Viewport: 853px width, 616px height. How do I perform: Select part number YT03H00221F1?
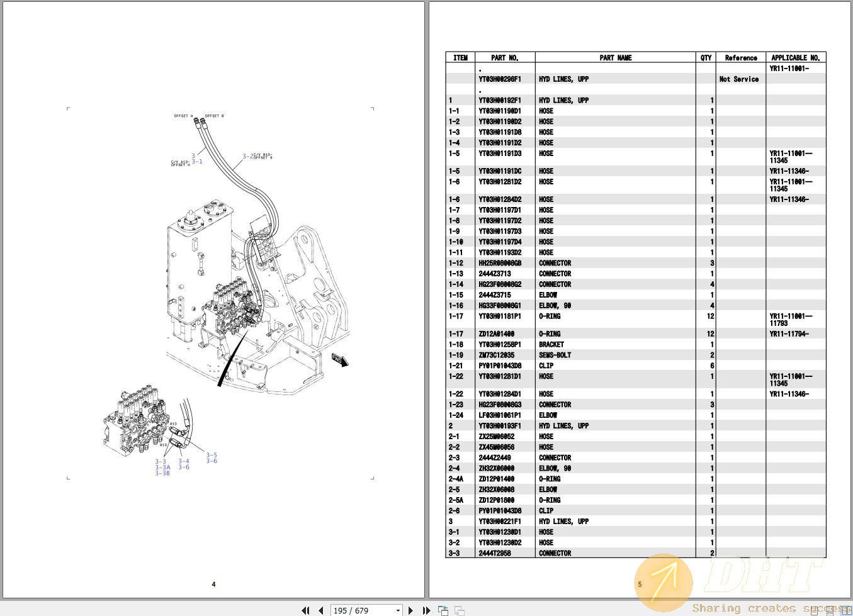(500, 522)
